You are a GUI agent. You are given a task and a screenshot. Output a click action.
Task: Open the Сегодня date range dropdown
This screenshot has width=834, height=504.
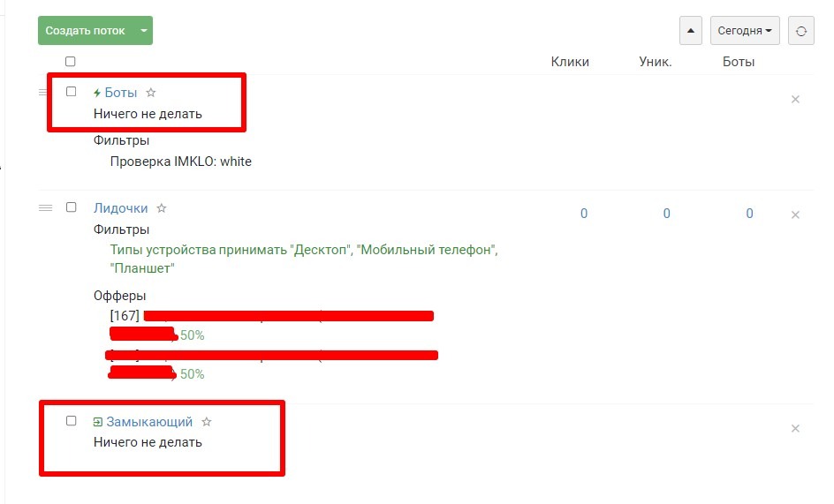745,31
